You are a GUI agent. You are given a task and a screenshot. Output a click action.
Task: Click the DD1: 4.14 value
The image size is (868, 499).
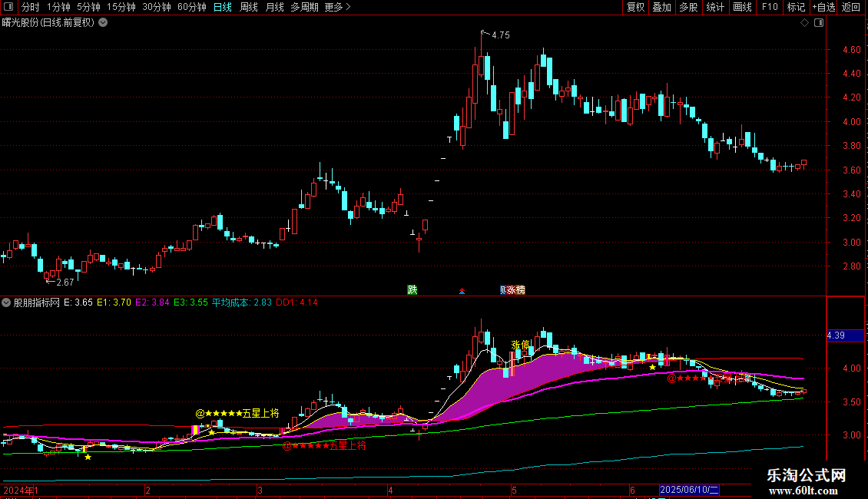[297, 302]
